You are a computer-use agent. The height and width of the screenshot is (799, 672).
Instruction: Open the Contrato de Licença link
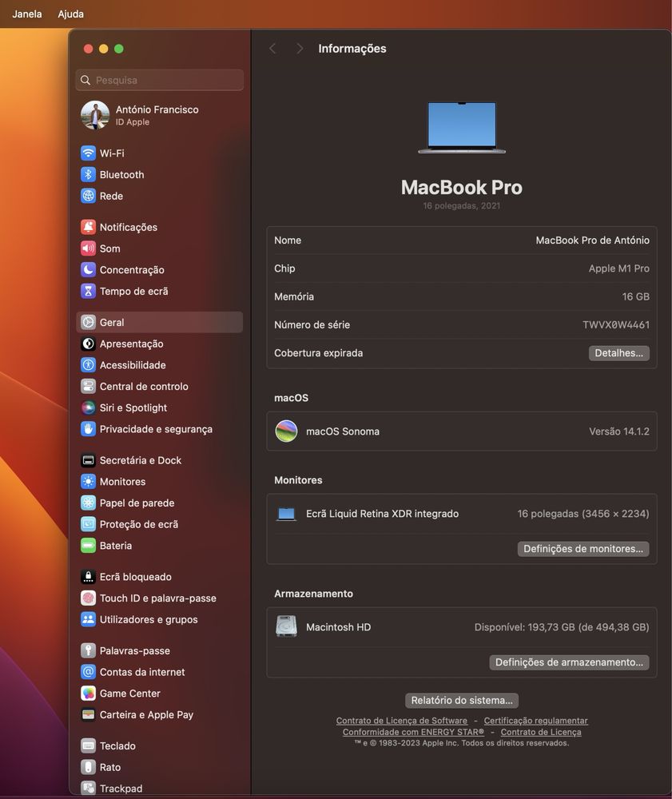(x=540, y=732)
